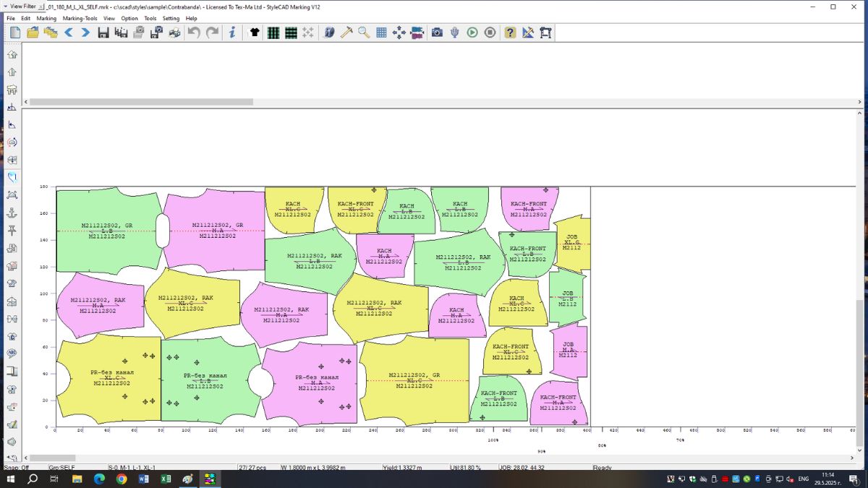Click the anchor icon in the left toolbar

12,213
